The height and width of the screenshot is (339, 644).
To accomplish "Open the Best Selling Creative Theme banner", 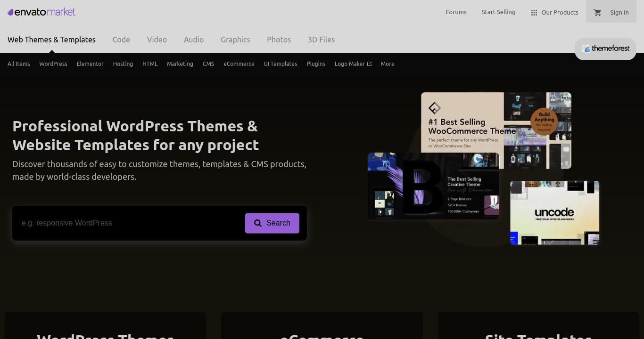I will tap(433, 186).
